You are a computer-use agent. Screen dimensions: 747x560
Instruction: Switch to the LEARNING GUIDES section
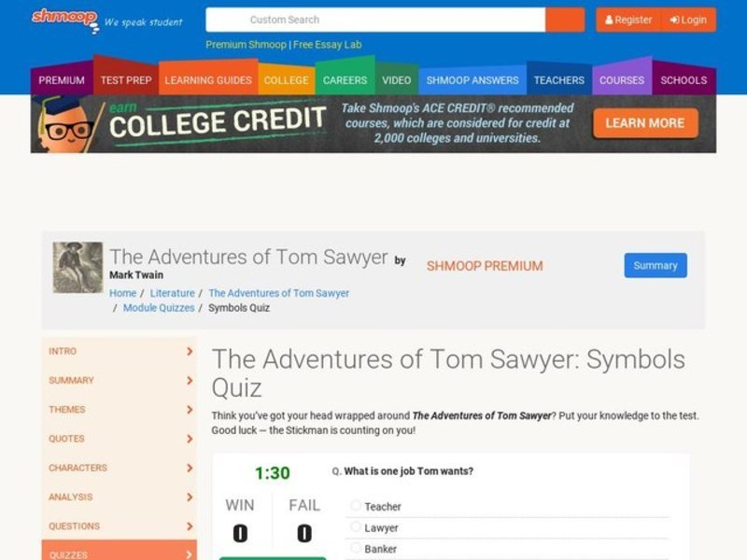(x=208, y=79)
